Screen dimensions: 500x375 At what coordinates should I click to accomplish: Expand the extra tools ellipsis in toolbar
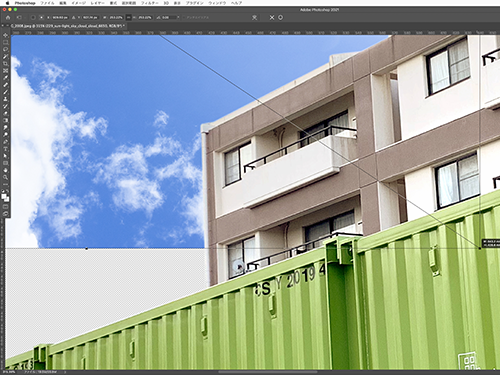tap(5, 184)
